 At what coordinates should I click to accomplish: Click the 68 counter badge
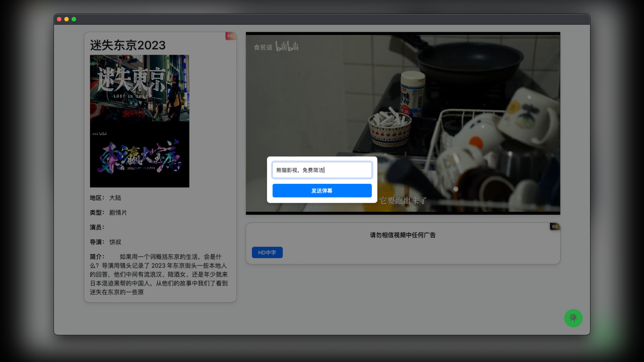tap(555, 226)
